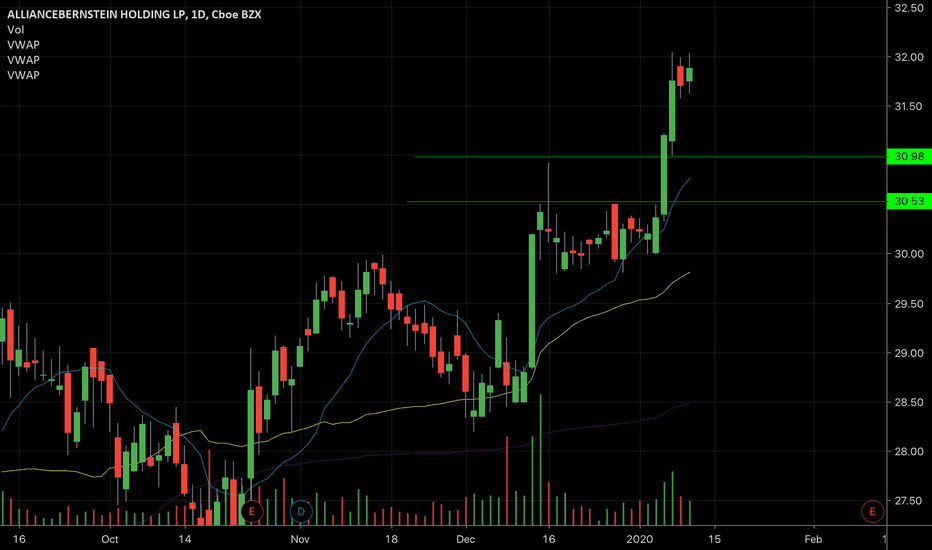Click the Dec date axis label
Screen dimensions: 932x550
click(465, 539)
